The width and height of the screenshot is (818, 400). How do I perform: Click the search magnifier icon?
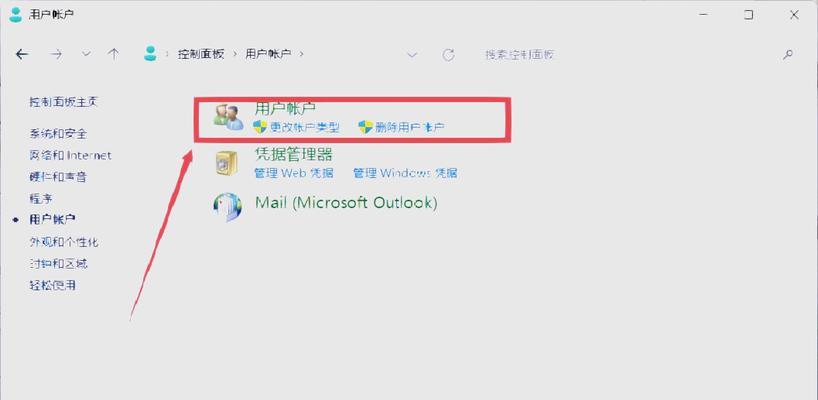coord(788,54)
